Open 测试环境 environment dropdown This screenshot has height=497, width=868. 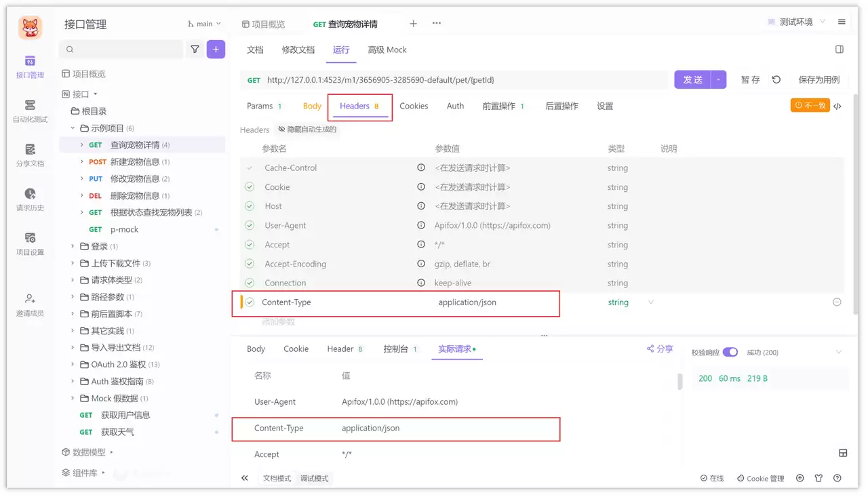click(x=796, y=22)
